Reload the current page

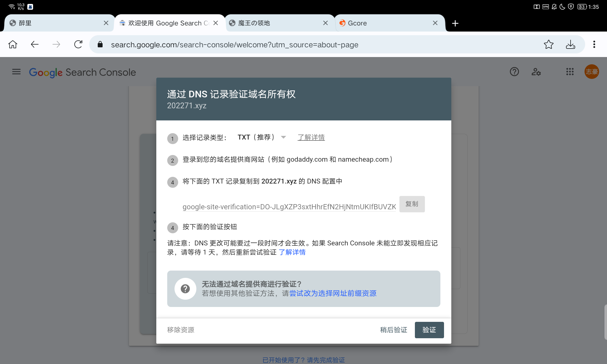78,45
